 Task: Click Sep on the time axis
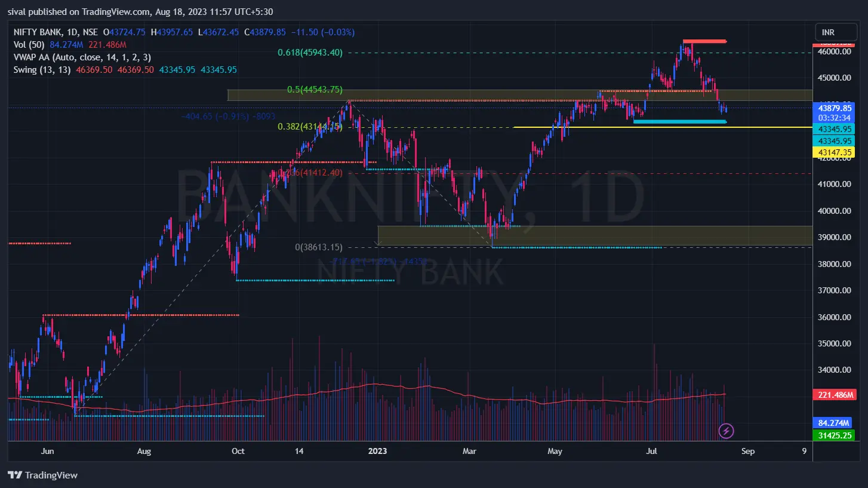click(x=747, y=452)
